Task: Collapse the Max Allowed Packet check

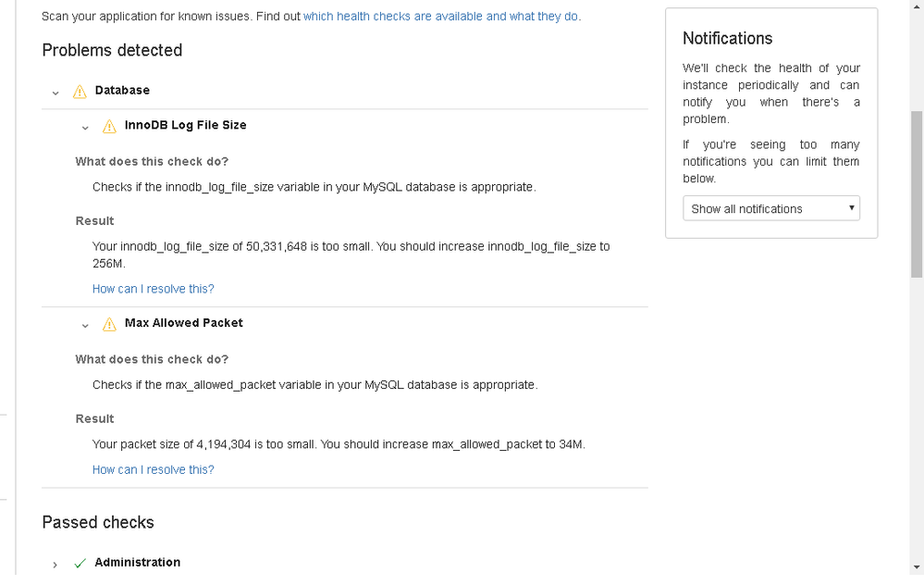Action: click(x=85, y=325)
